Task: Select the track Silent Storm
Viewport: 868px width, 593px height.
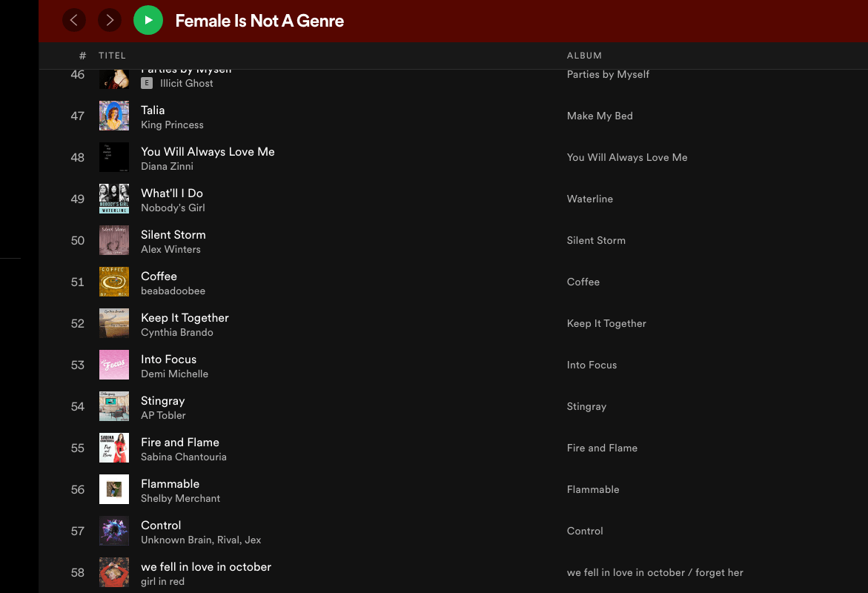Action: pos(173,234)
